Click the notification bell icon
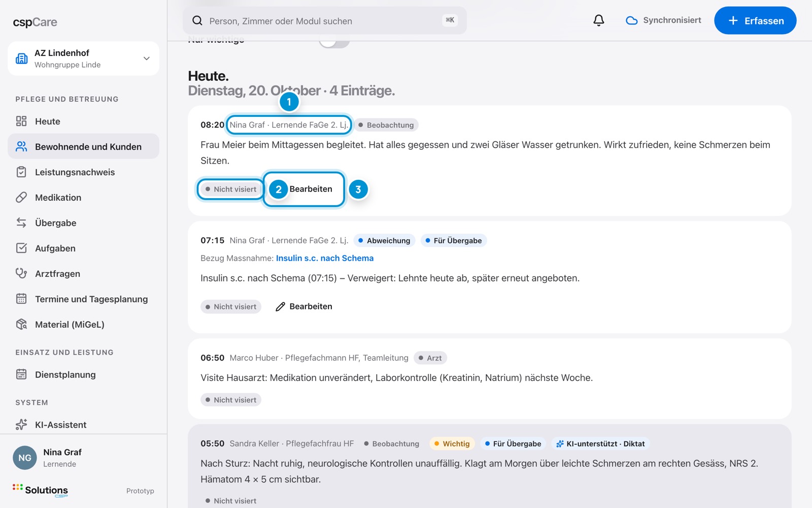 pos(599,20)
